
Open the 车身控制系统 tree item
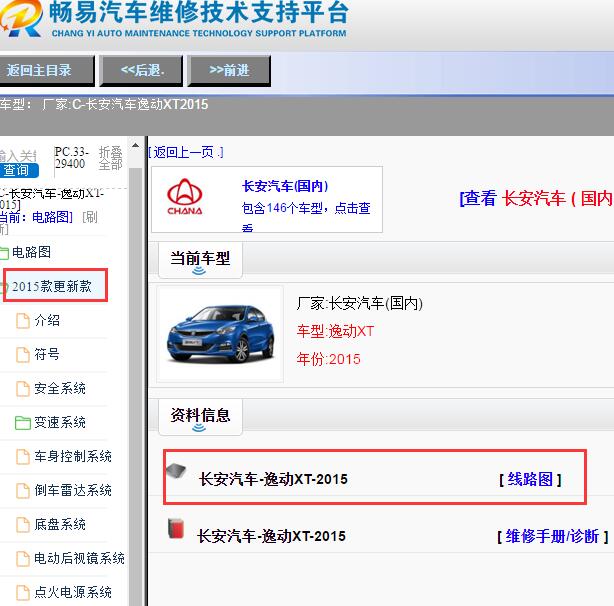[x=73, y=456]
